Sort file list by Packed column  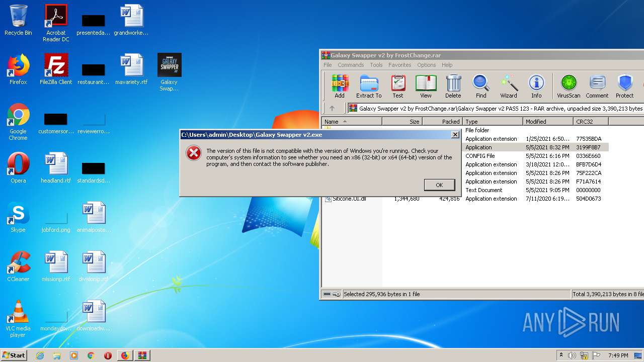442,122
